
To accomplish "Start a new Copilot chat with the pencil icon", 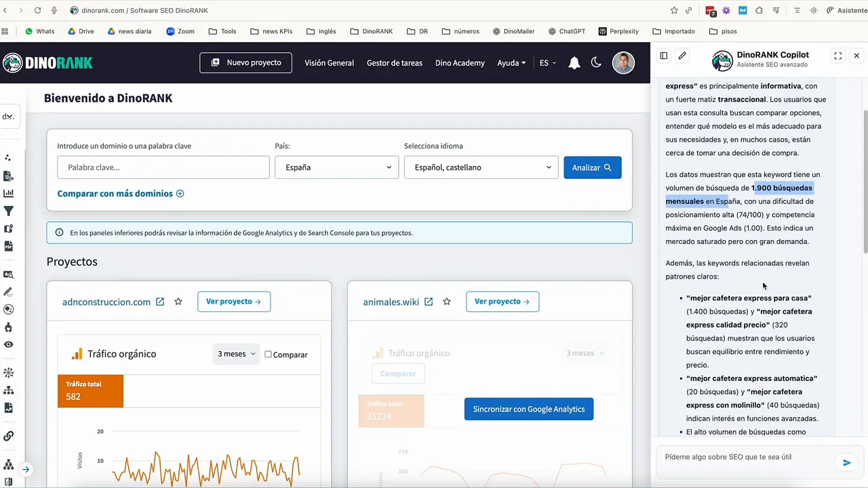I will coord(682,56).
